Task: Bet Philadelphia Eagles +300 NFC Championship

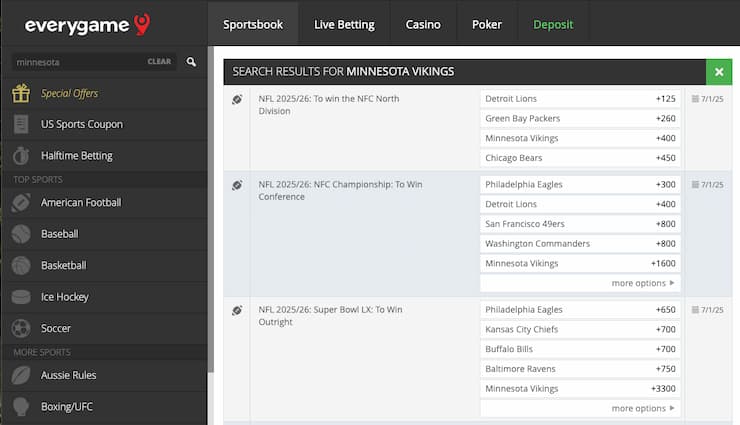Action: click(x=580, y=184)
